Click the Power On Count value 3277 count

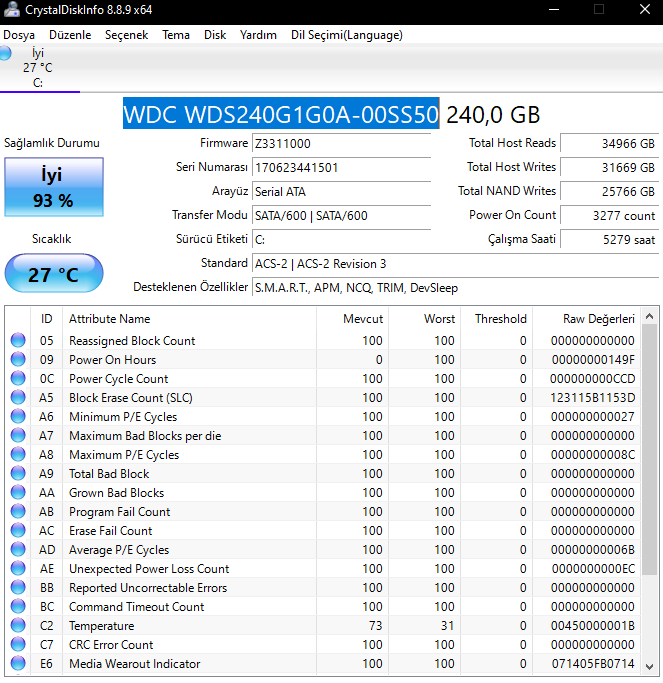609,216
